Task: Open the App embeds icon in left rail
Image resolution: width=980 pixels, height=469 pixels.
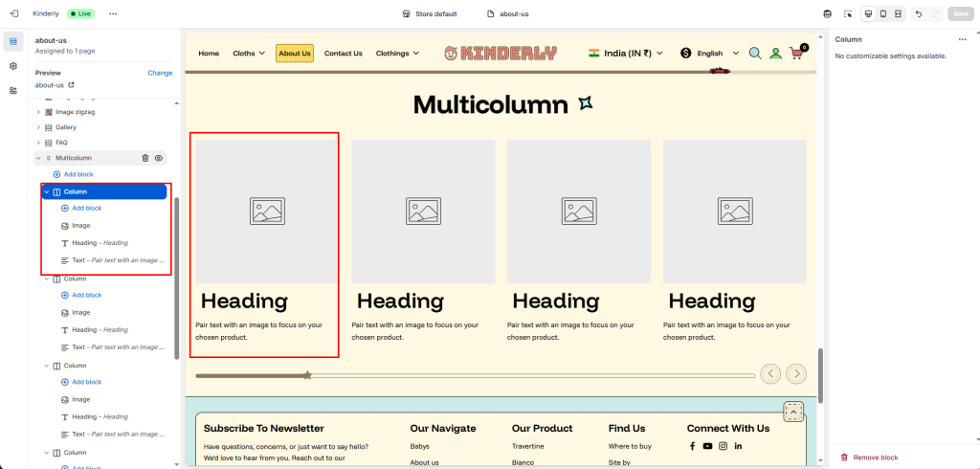Action: 13,90
